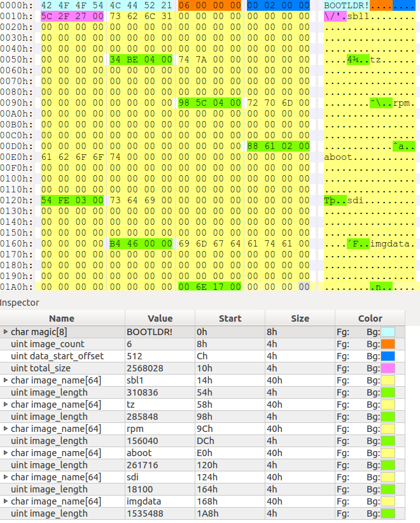420x523 pixels.
Task: Click the ASCII text sbl1 in hex view
Action: [358, 16]
